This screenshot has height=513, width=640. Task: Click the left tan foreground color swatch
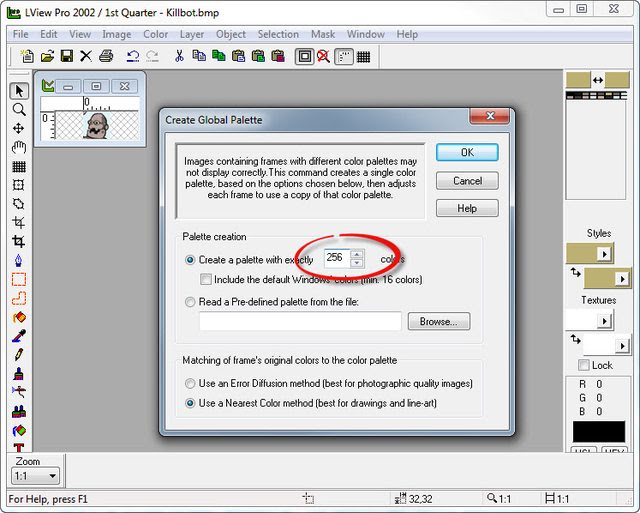578,80
